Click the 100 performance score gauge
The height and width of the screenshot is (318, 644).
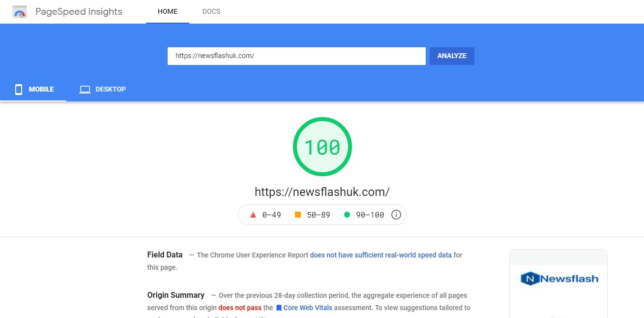pos(322,147)
